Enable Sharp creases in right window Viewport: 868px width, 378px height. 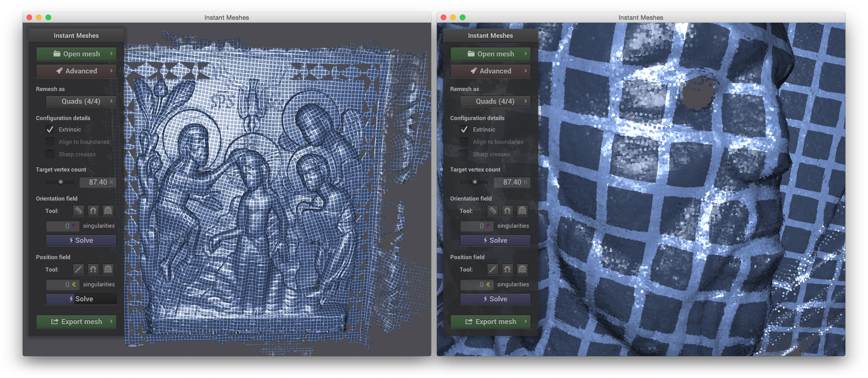tap(464, 154)
